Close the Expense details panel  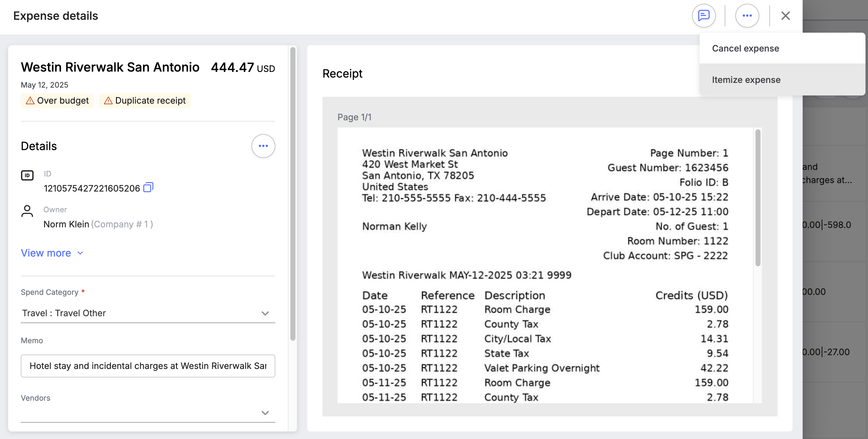[x=785, y=16]
